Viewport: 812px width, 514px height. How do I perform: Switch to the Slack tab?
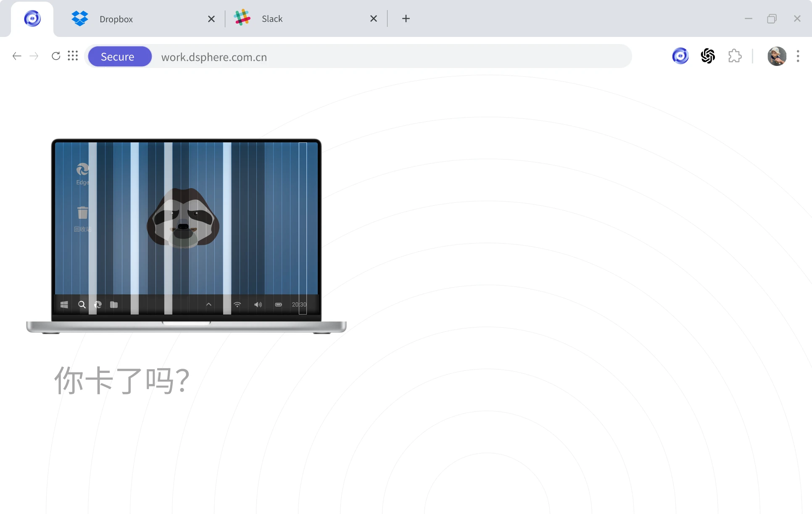click(272, 19)
